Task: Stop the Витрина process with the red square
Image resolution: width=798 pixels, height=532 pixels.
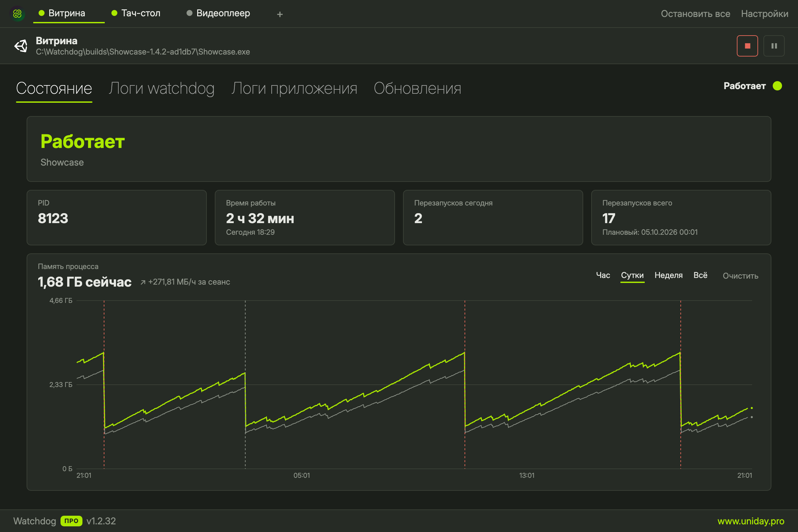Action: (747, 46)
